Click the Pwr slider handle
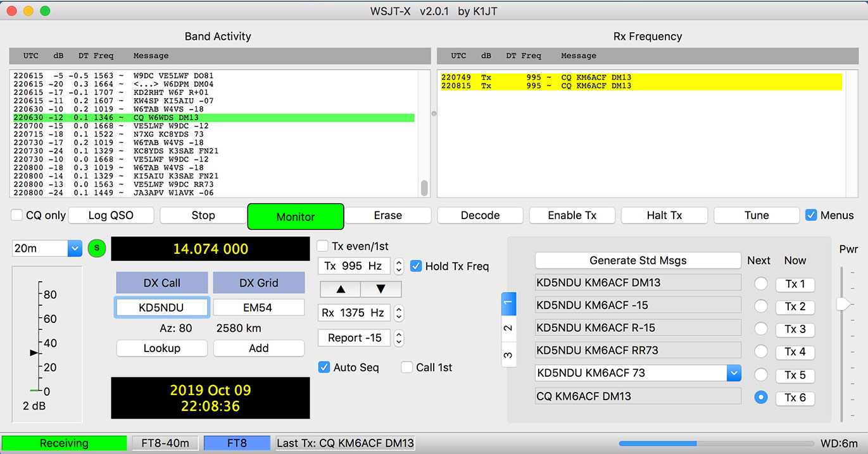The height and width of the screenshot is (454, 868). 844,304
